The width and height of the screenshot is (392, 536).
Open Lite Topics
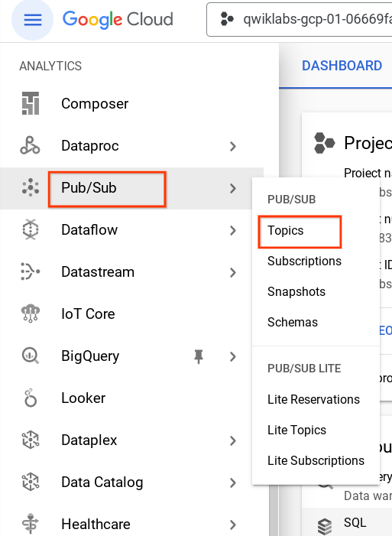tap(296, 430)
